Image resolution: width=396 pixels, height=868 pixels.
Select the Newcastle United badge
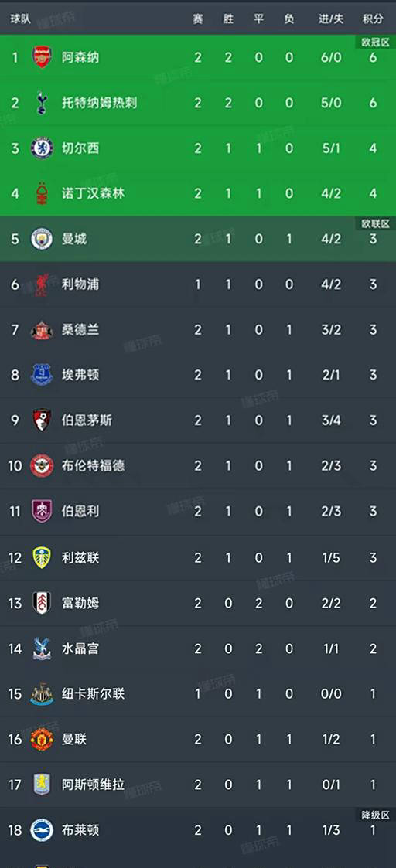(42, 693)
